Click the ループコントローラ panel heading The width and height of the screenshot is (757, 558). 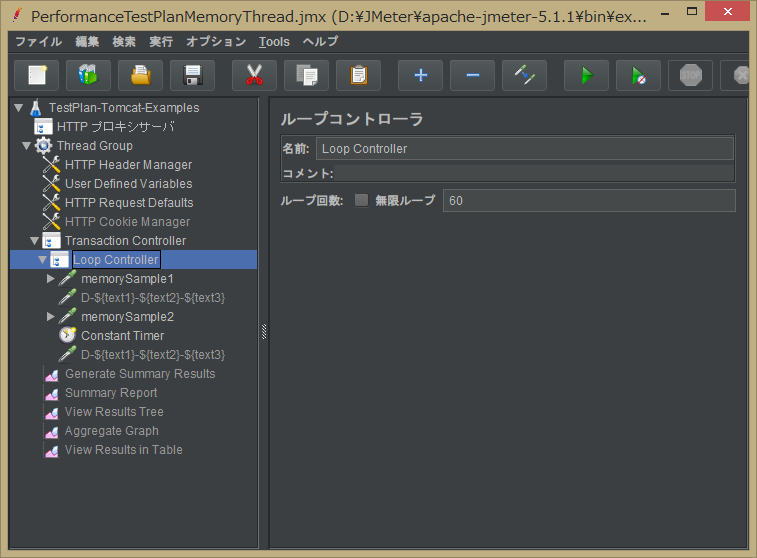pyautogui.click(x=352, y=119)
